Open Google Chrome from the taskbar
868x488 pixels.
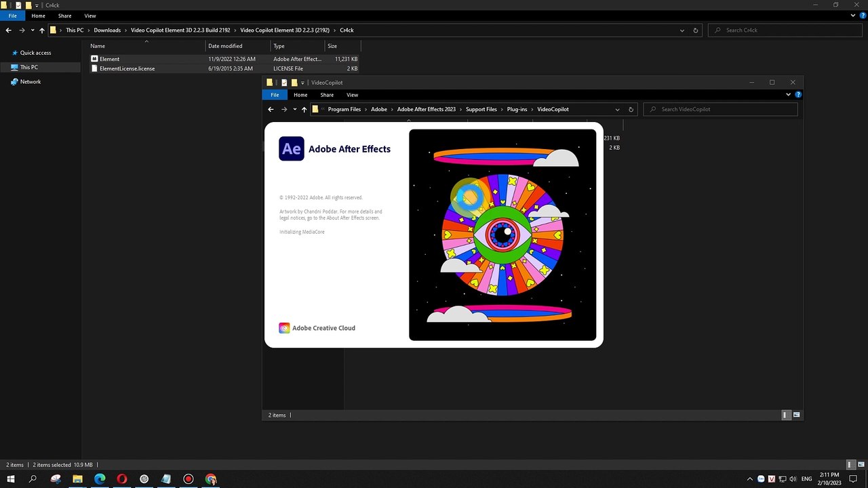click(211, 479)
